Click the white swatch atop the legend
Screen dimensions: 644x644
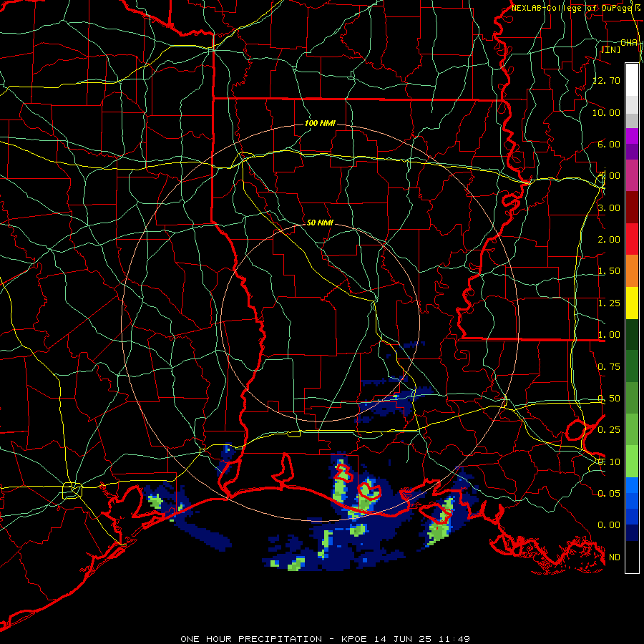point(632,80)
